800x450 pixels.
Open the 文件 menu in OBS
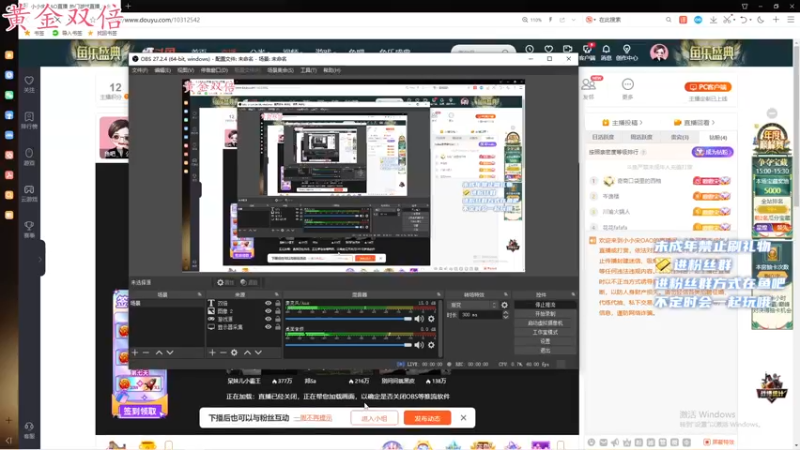point(139,70)
